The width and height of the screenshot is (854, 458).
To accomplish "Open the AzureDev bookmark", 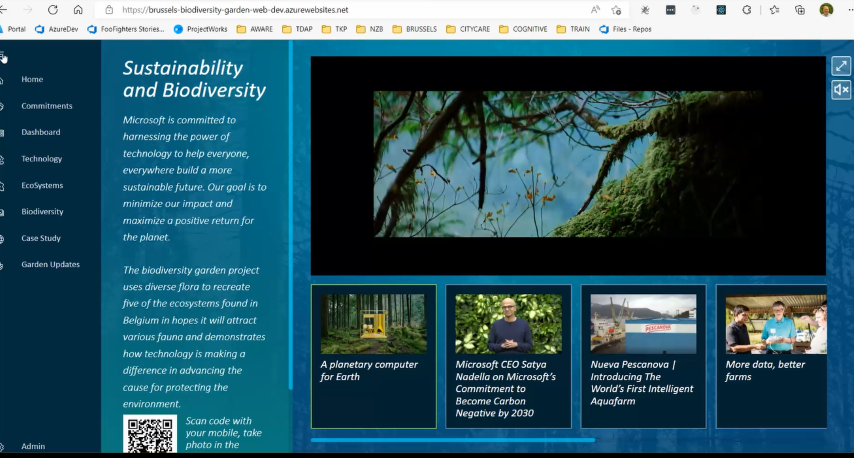I will [x=57, y=29].
